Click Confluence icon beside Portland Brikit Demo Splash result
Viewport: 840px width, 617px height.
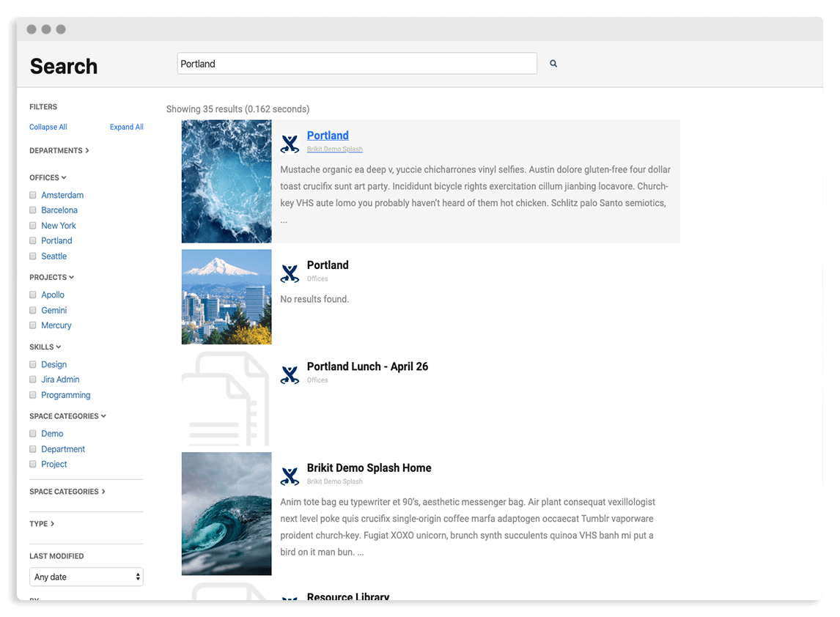tap(290, 144)
